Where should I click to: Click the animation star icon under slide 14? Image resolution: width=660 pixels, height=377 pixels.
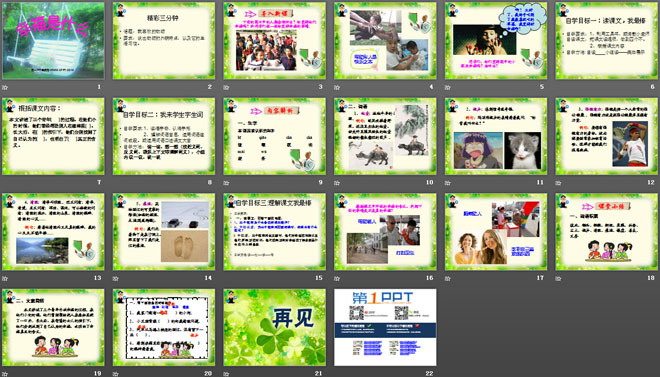click(x=116, y=279)
